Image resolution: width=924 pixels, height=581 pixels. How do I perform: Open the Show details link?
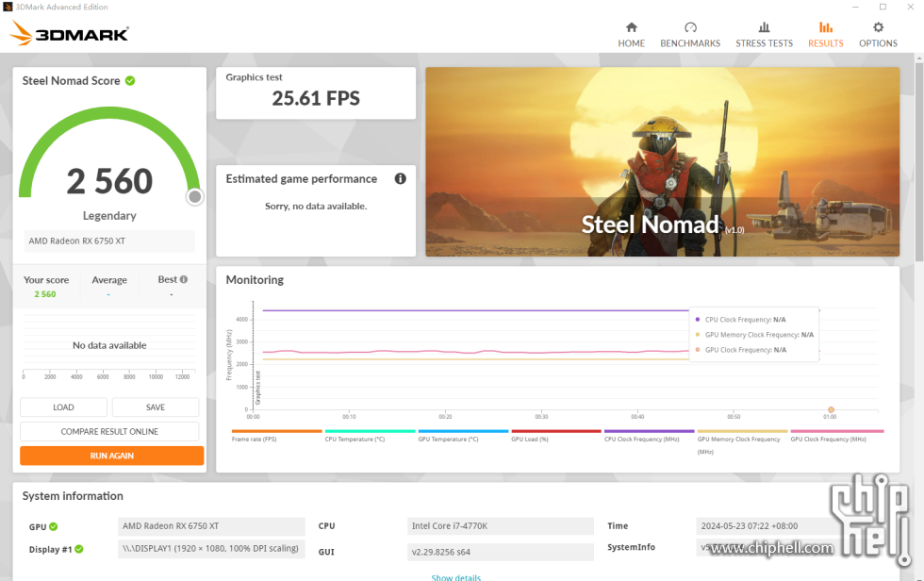coord(456,577)
